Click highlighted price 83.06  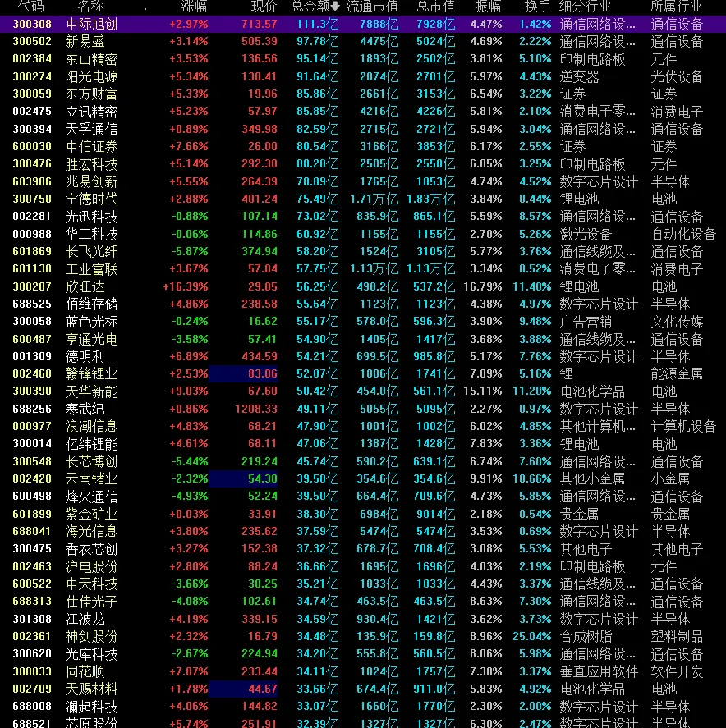(263, 373)
